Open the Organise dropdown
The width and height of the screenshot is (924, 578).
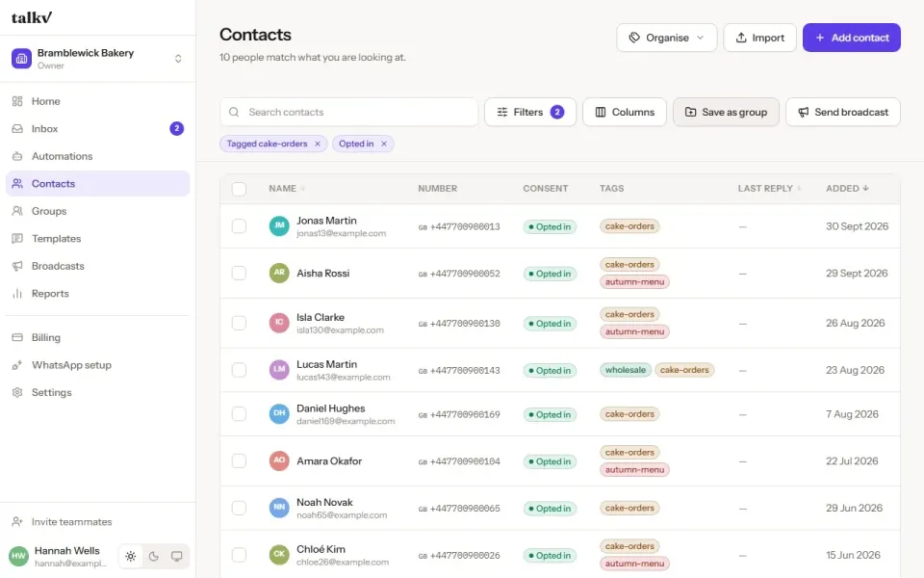(x=666, y=38)
